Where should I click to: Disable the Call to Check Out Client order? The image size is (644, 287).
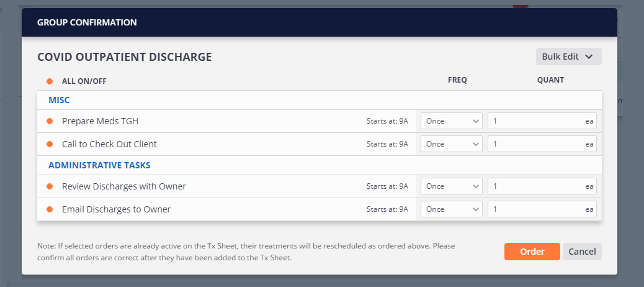tap(50, 144)
